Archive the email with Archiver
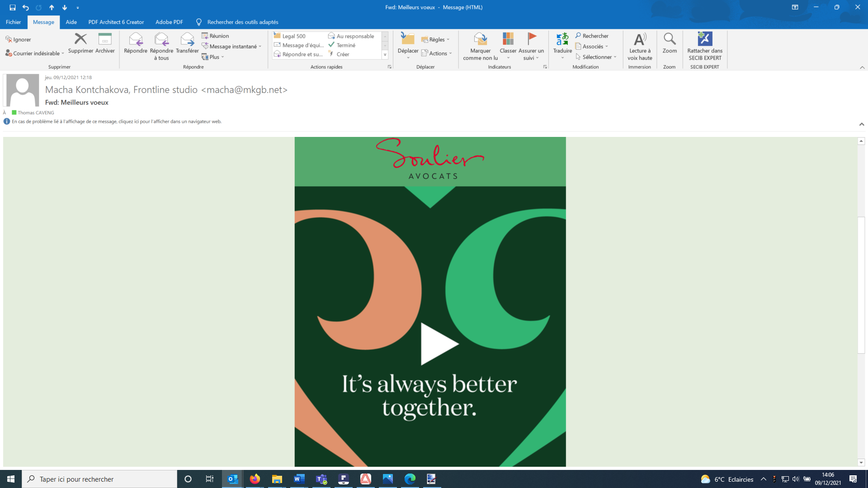Image resolution: width=868 pixels, height=488 pixels. click(105, 43)
